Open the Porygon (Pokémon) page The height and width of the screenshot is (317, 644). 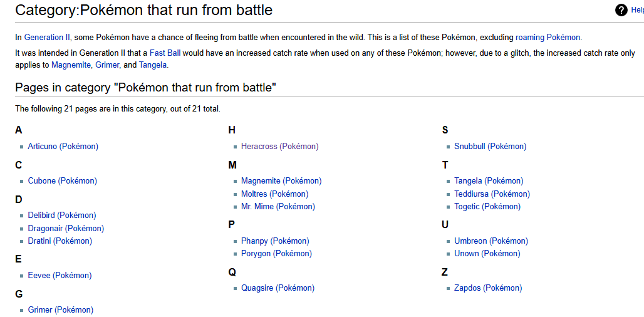(x=276, y=254)
